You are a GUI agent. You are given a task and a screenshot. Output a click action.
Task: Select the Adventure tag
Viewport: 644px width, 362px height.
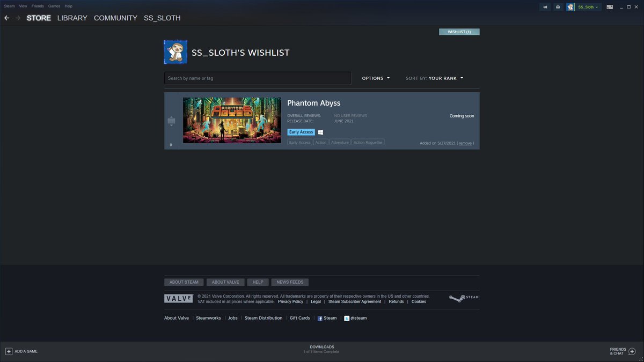click(x=340, y=143)
